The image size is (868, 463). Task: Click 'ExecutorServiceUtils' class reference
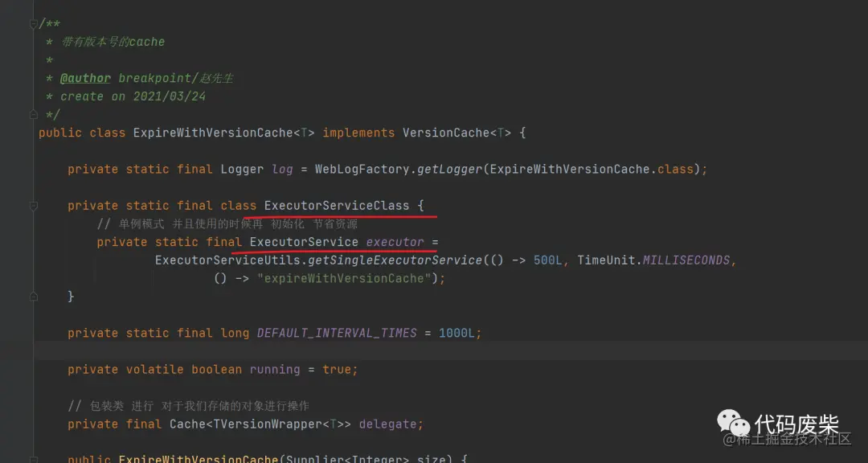(227, 260)
